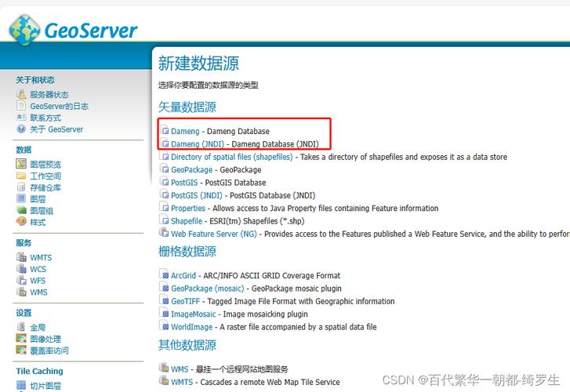The width and height of the screenshot is (570, 392).
Task: Click the 图层预览 map icon
Action: click(x=21, y=164)
